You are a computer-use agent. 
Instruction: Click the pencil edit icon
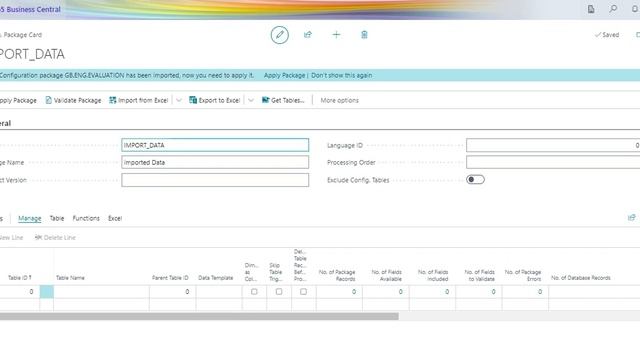tap(280, 35)
